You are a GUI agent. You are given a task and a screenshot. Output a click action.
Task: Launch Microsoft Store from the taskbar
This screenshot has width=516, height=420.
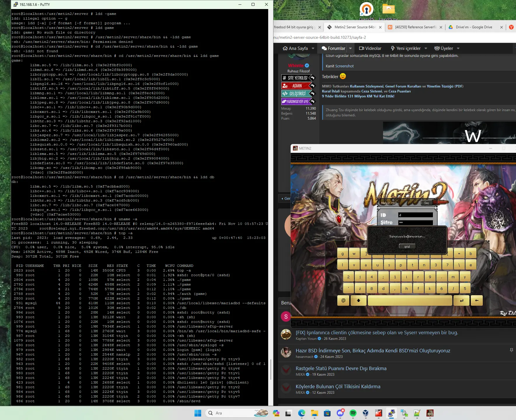click(327, 413)
